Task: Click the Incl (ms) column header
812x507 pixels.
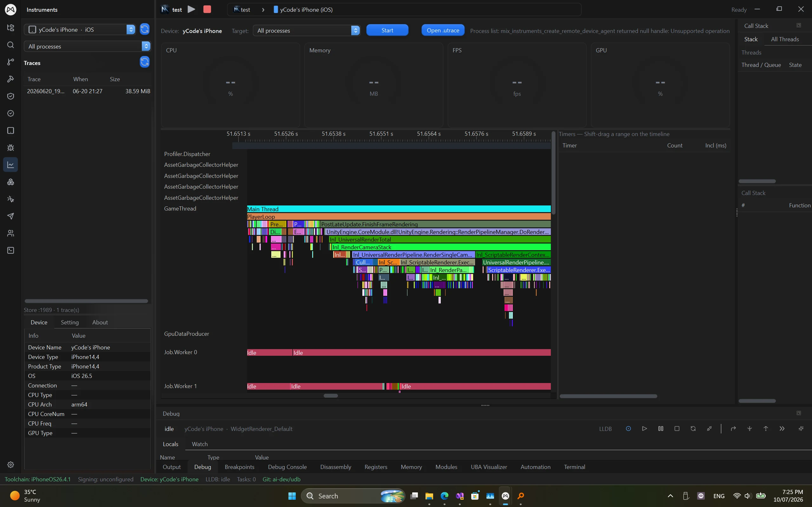Action: click(715, 146)
